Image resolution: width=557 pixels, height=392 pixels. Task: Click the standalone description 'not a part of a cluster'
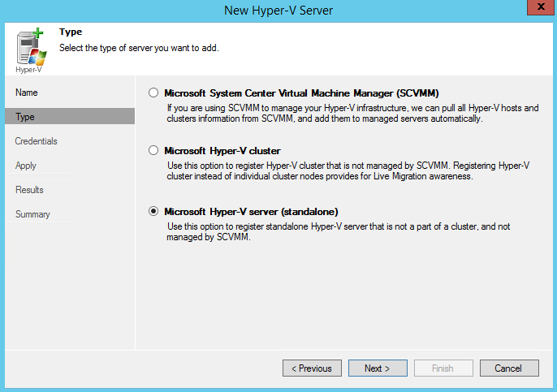click(x=338, y=232)
